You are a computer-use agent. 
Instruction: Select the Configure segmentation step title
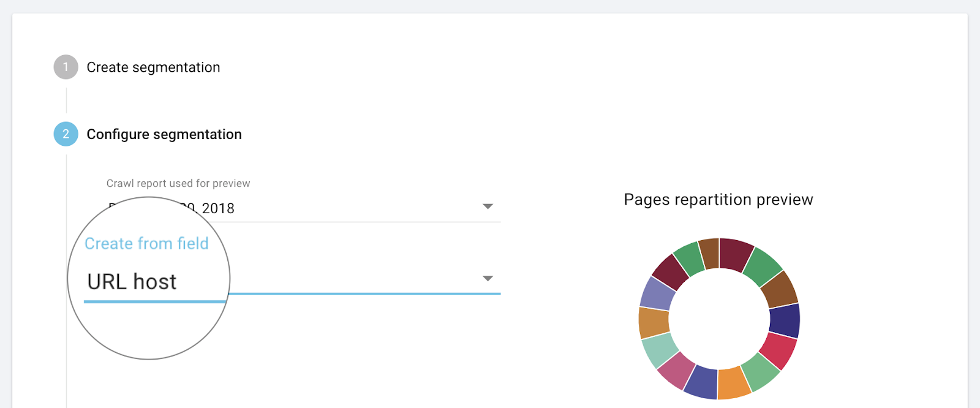[x=164, y=134]
